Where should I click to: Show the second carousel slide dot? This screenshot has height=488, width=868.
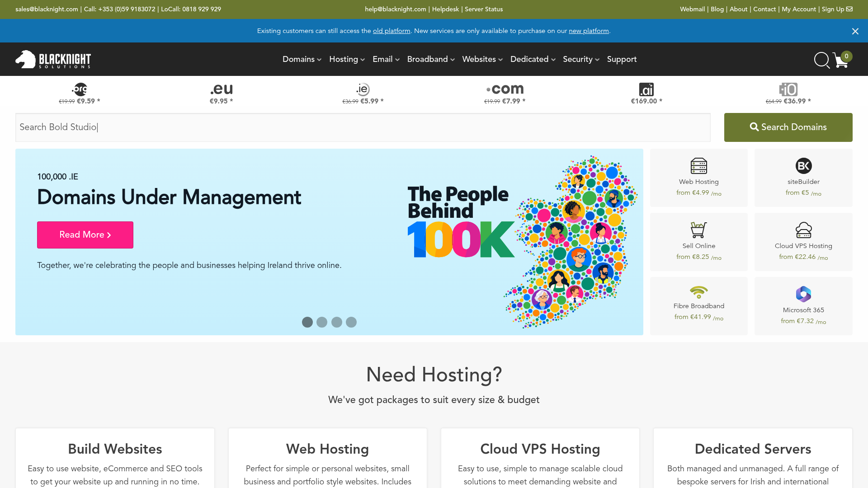point(322,322)
